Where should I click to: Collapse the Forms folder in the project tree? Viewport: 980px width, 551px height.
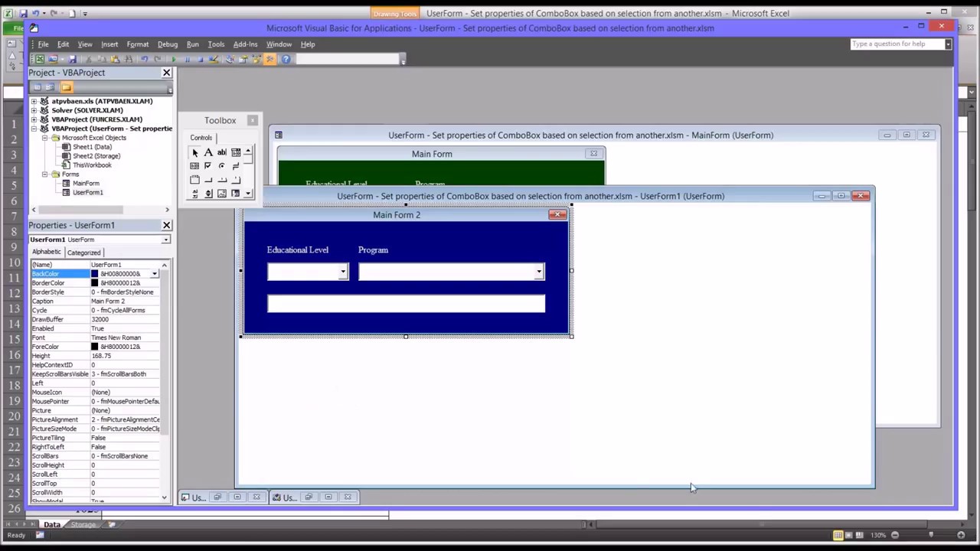point(44,174)
